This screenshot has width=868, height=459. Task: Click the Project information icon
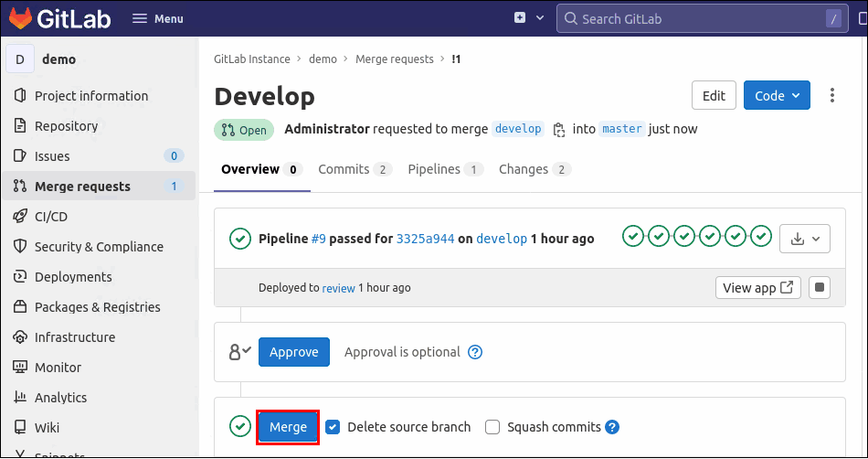(20, 96)
